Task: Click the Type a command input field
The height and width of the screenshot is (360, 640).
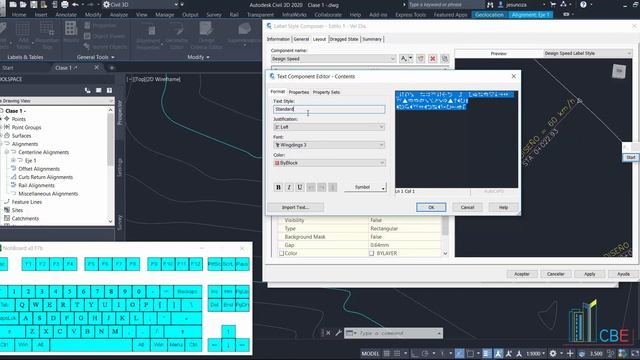Action: coord(394,333)
